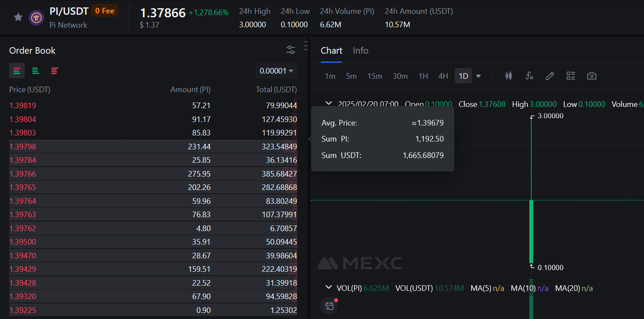Click sell order at price 1.39225

pos(153,310)
